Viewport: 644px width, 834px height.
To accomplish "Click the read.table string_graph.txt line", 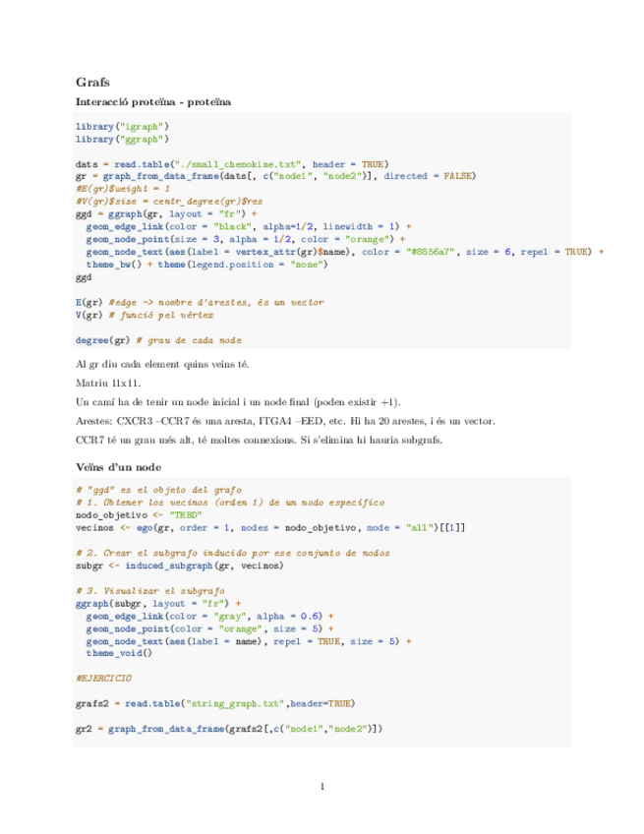I will [x=215, y=703].
